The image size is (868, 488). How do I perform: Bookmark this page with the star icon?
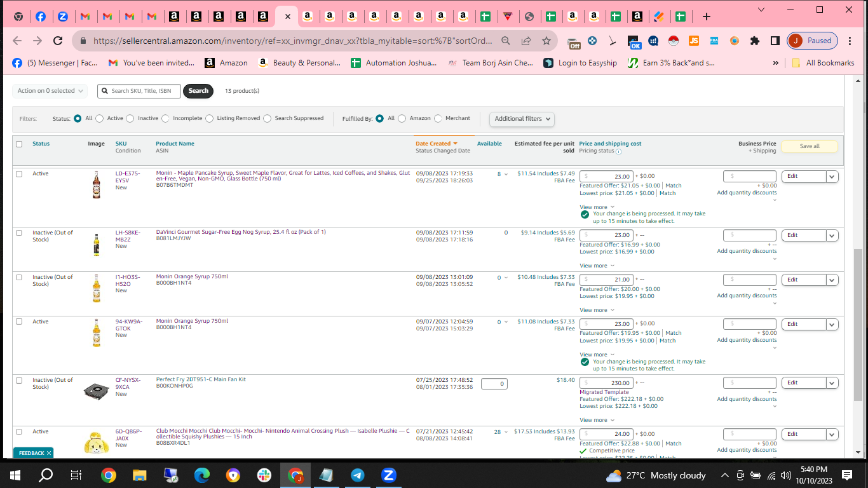[546, 41]
